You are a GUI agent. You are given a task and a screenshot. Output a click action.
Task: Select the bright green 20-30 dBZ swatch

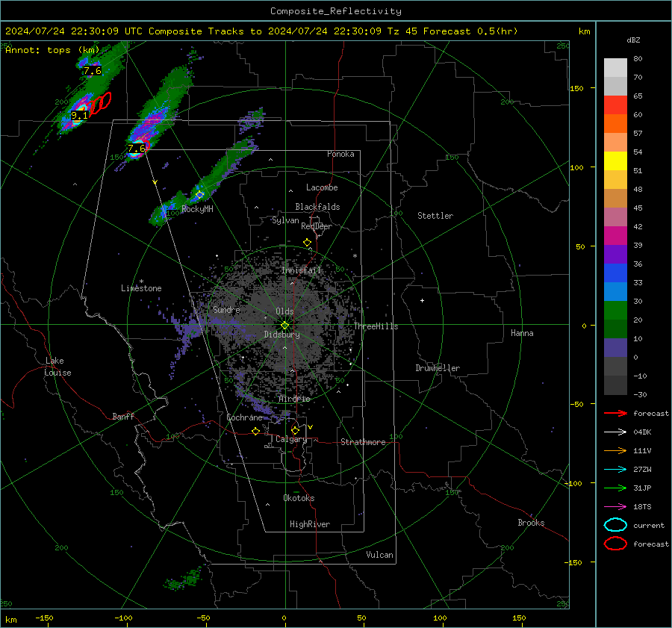point(615,311)
